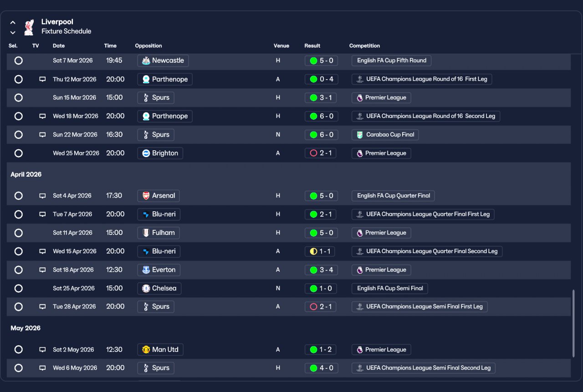Click the TV broadcast icon on Carabao Cup Final row
Viewport: 583px width, 392px height.
coord(42,135)
